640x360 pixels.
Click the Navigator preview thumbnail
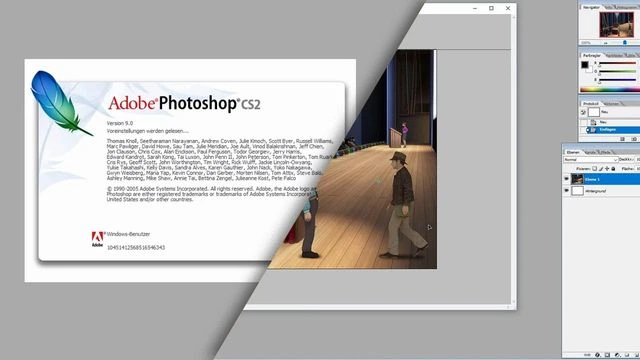pos(616,24)
